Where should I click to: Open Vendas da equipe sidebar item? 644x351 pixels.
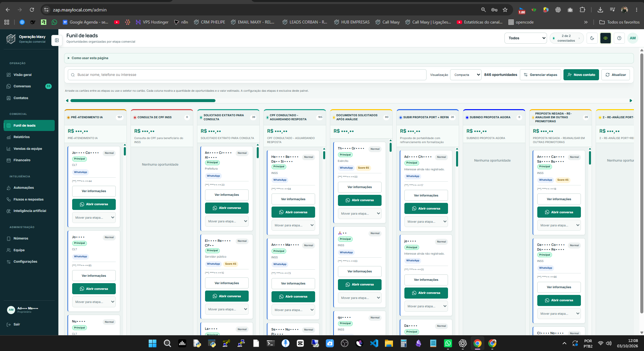point(29,149)
